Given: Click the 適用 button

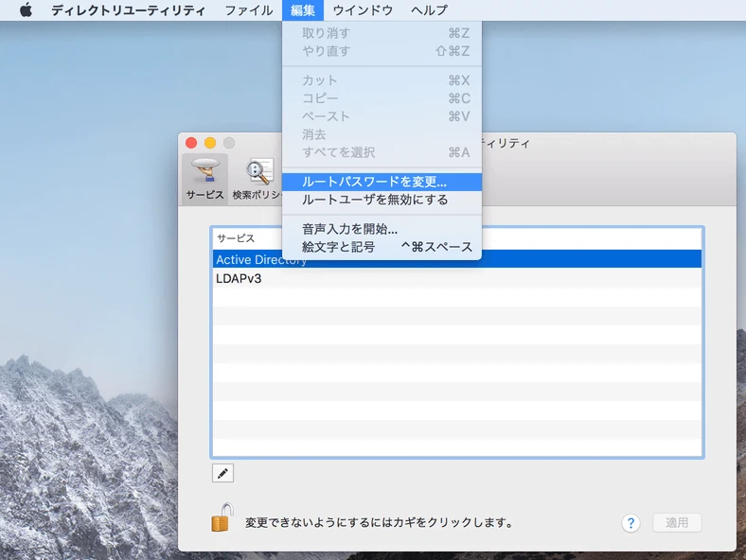Looking at the screenshot, I should coord(677,523).
